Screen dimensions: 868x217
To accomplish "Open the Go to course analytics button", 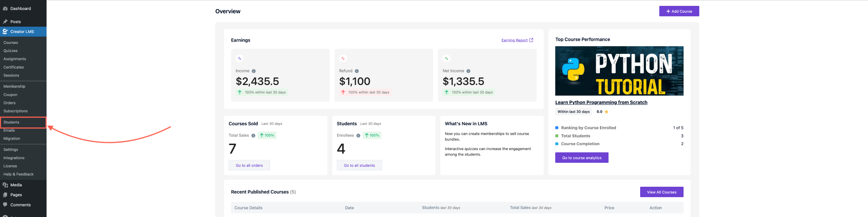I will pyautogui.click(x=581, y=158).
